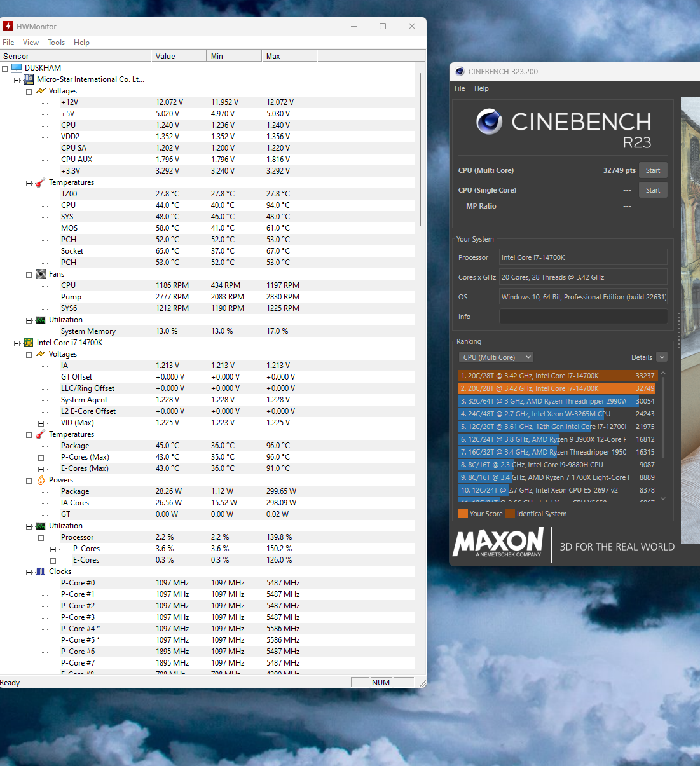Open the Tools menu in HWMonitor

[56, 43]
